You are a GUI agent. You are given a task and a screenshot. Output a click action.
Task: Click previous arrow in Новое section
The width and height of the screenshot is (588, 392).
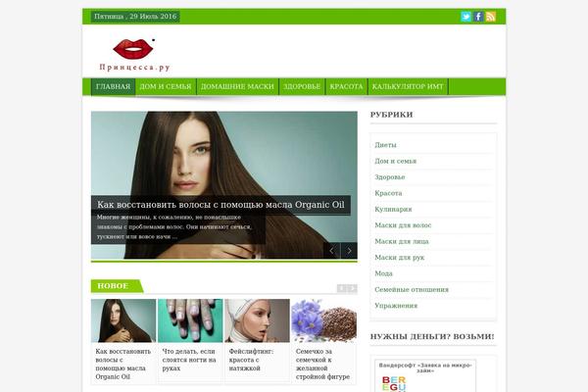pos(341,288)
